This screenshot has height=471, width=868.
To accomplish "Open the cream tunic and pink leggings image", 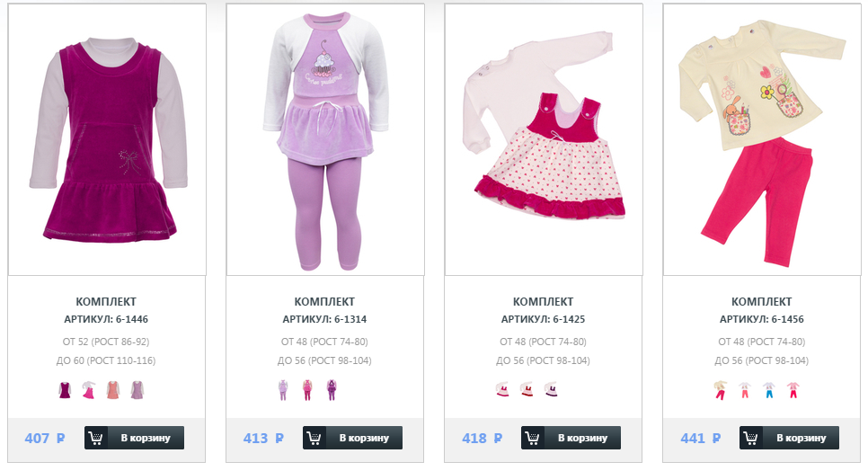I will tap(762, 139).
